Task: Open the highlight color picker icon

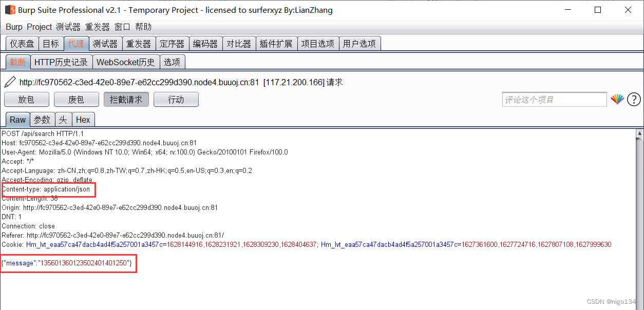Action: 617,100
